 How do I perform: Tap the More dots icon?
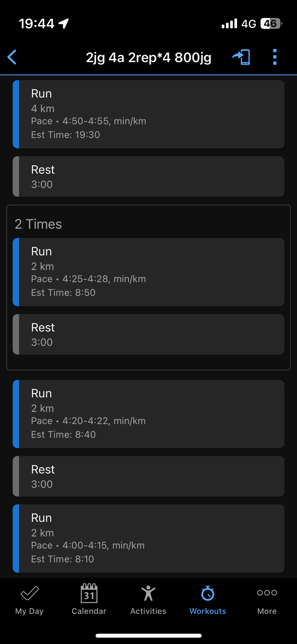click(x=267, y=592)
